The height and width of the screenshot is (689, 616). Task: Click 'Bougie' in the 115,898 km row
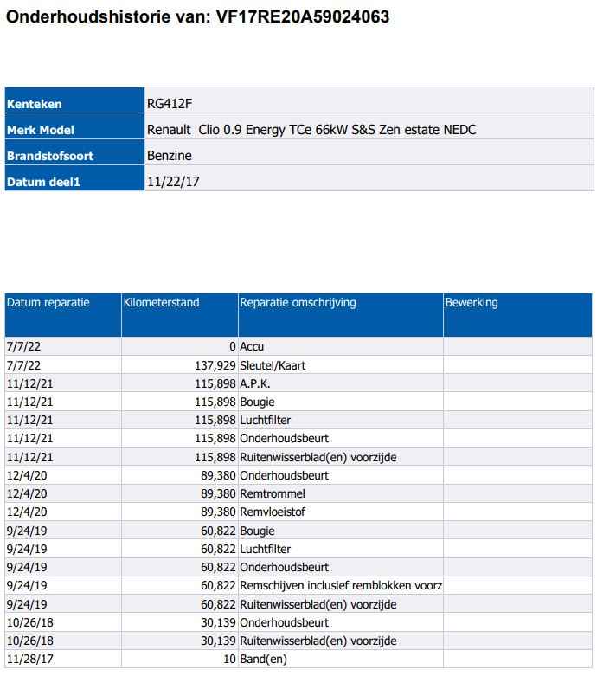[x=257, y=402]
